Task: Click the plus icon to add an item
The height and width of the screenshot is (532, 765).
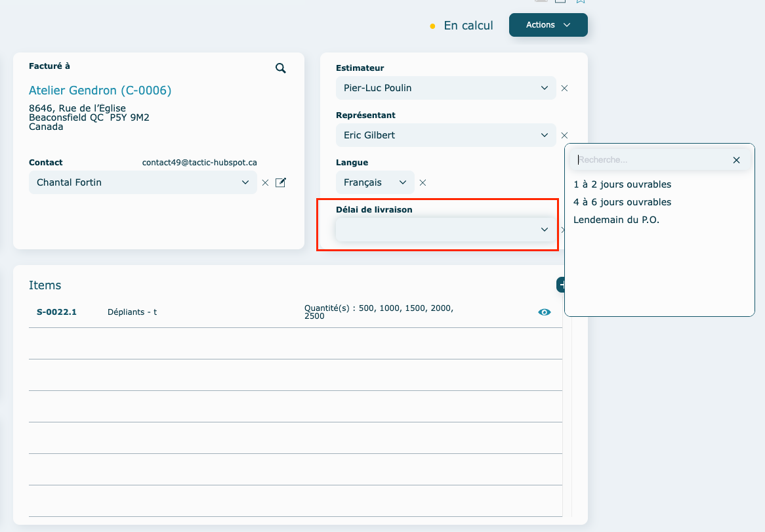Action: [x=562, y=285]
